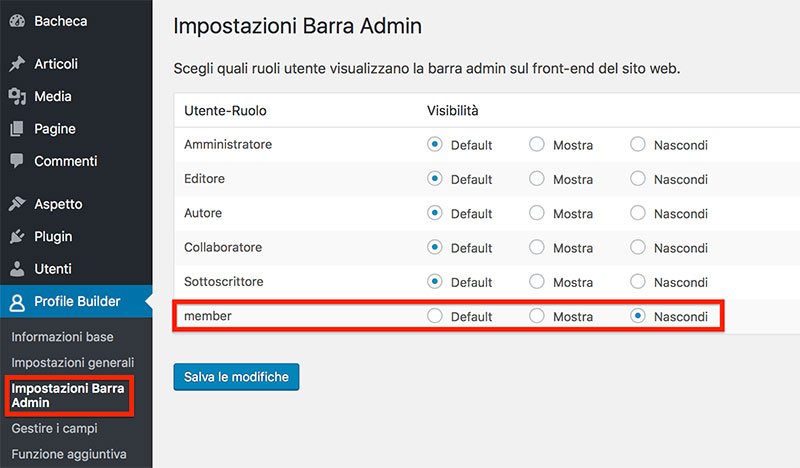Open Impostazioni generali submenu item

coord(73,362)
